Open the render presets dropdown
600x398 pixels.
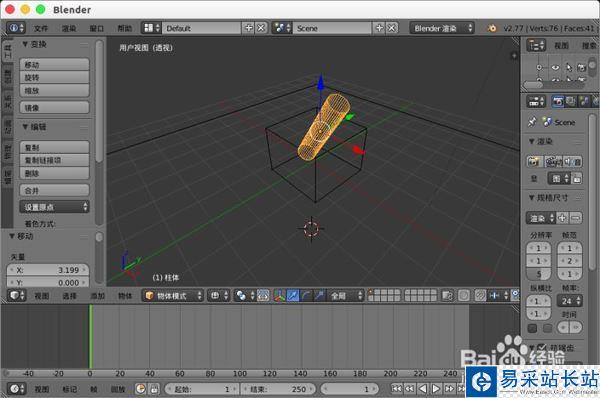coord(540,218)
